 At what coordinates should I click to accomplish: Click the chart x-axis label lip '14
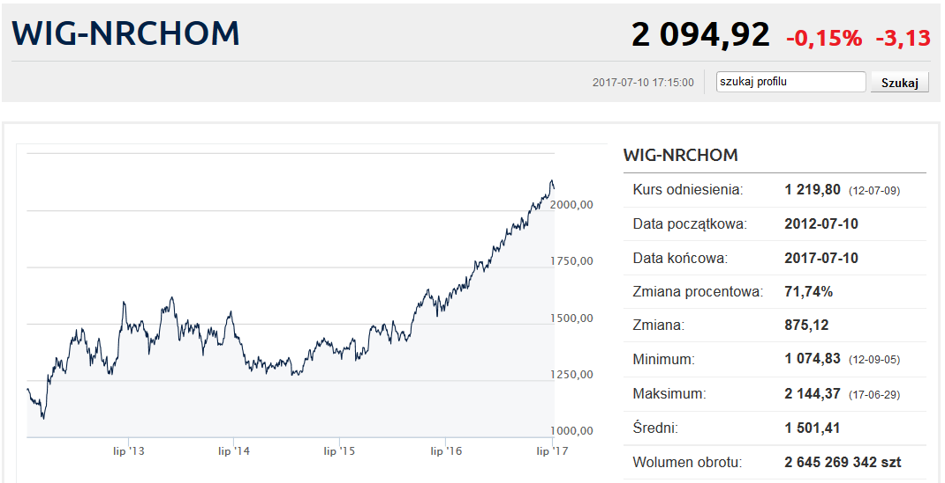234,451
